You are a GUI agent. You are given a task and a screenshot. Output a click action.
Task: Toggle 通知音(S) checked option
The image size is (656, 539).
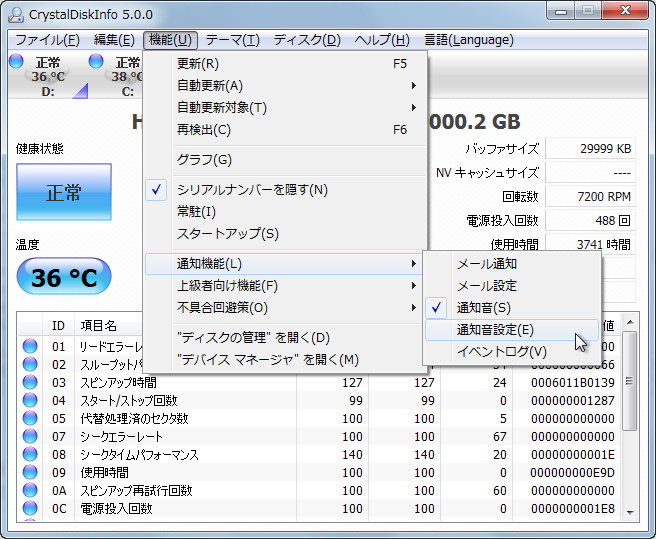pyautogui.click(x=512, y=308)
